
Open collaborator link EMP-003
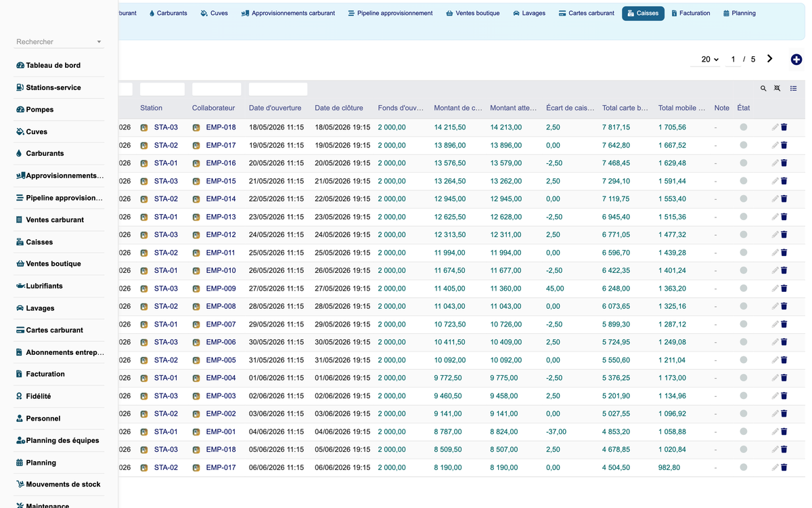221,396
